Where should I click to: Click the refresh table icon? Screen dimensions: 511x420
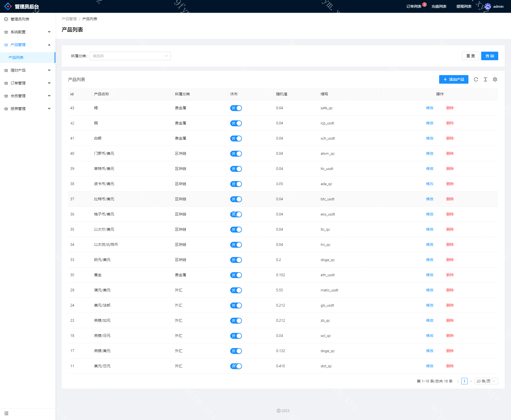[476, 79]
